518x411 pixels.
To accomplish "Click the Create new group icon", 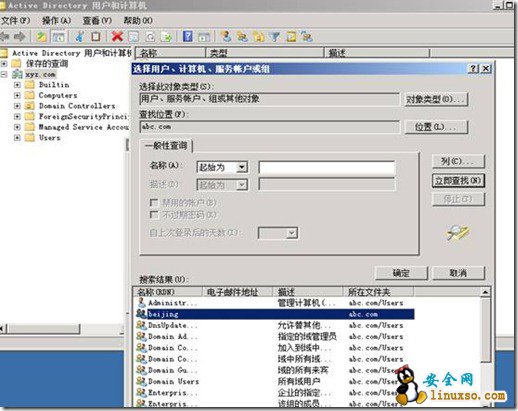I will pos(242,37).
